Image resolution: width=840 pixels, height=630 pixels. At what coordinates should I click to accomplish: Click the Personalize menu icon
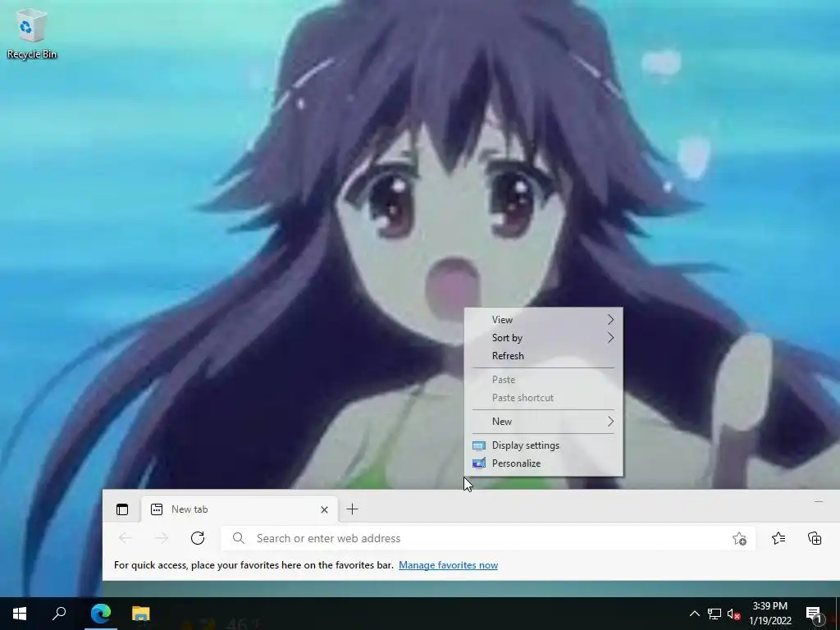[479, 463]
